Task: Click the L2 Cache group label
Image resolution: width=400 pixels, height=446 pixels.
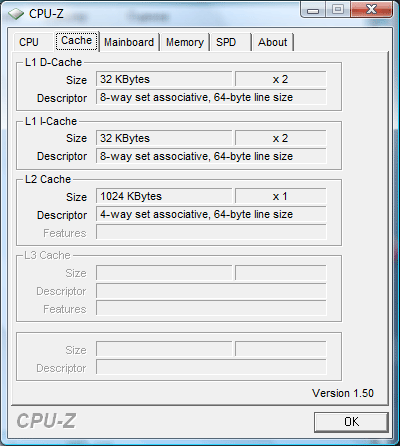Action: [x=48, y=179]
